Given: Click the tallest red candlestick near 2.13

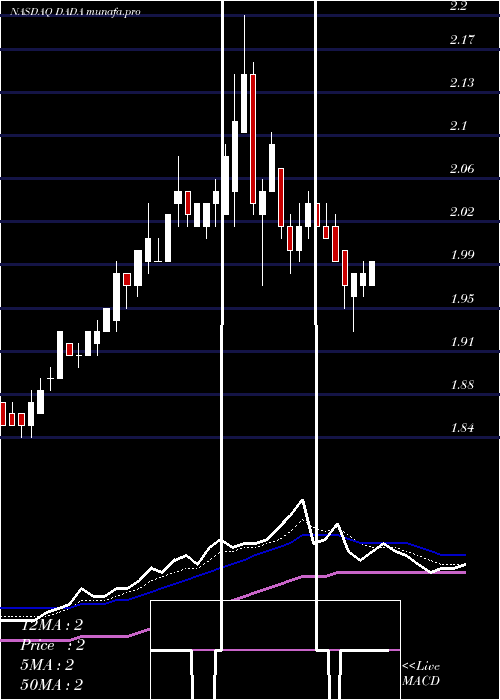Looking at the screenshot, I should tap(253, 139).
